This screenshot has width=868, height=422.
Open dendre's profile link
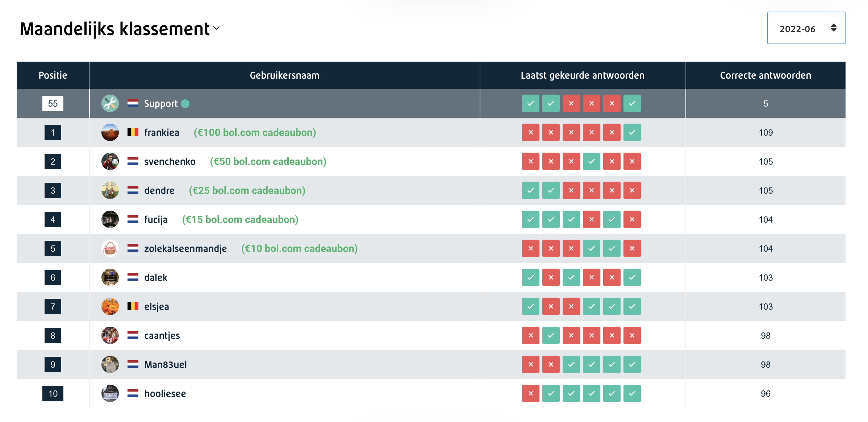click(159, 190)
